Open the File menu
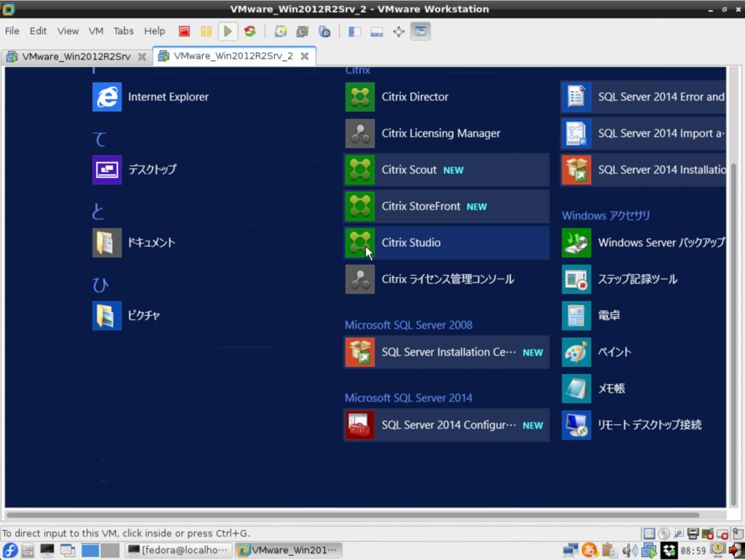 [12, 31]
